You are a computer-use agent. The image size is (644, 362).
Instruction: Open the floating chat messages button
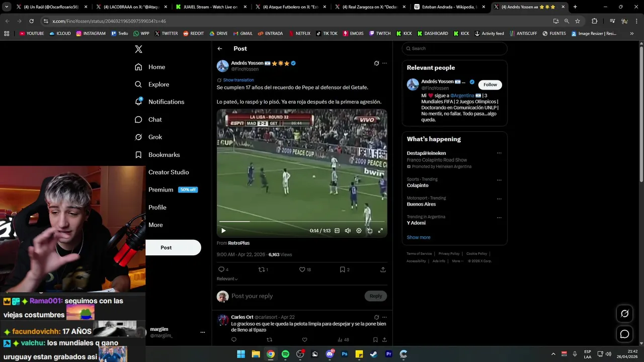coord(624,334)
